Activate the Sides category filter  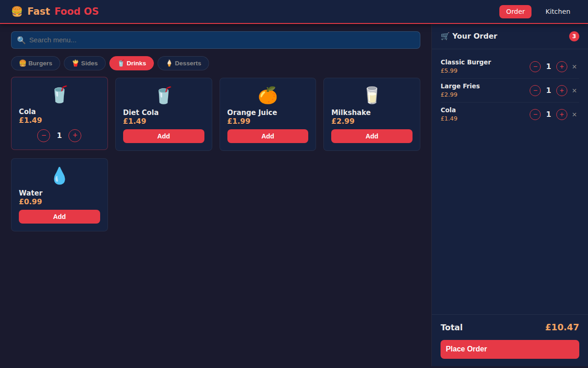click(x=85, y=63)
